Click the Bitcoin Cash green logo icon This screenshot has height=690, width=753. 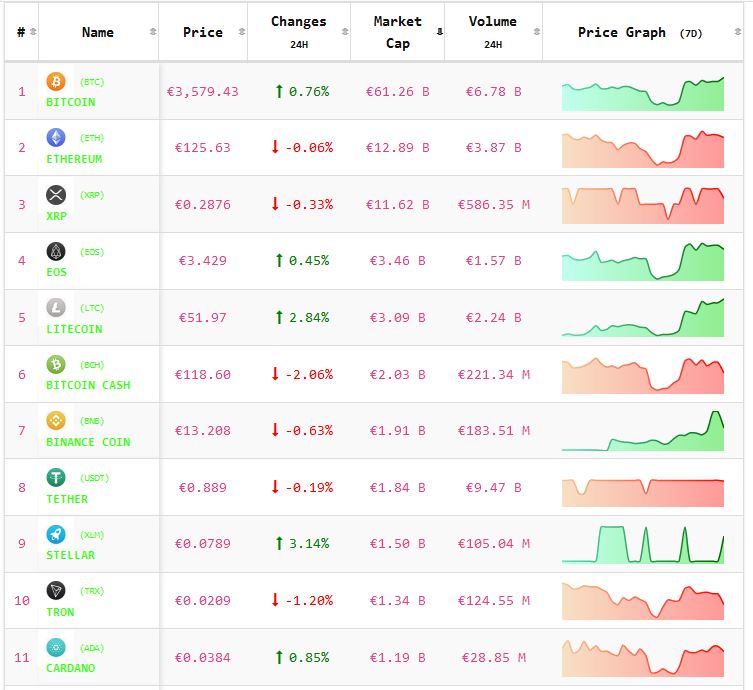pos(56,364)
